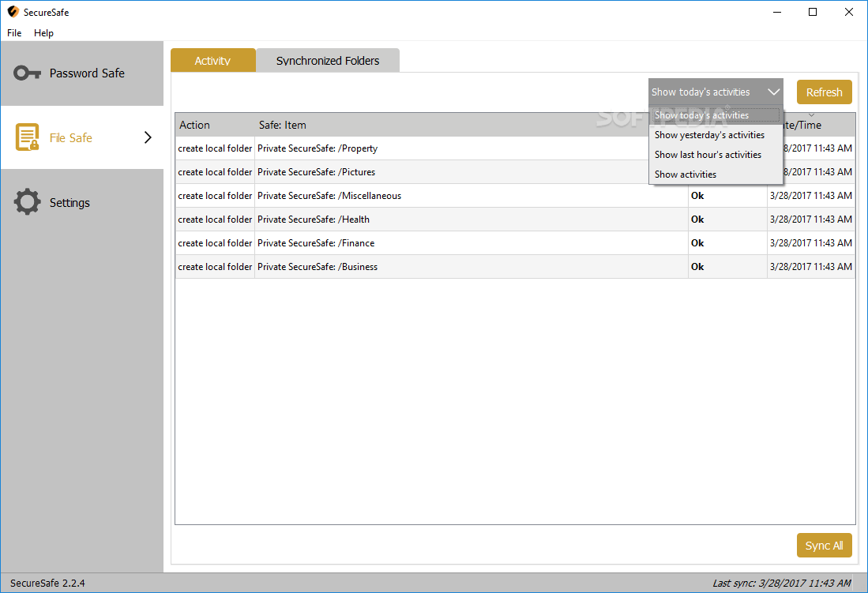Click the Last sync status bar text
The image size is (868, 593).
[782, 583]
